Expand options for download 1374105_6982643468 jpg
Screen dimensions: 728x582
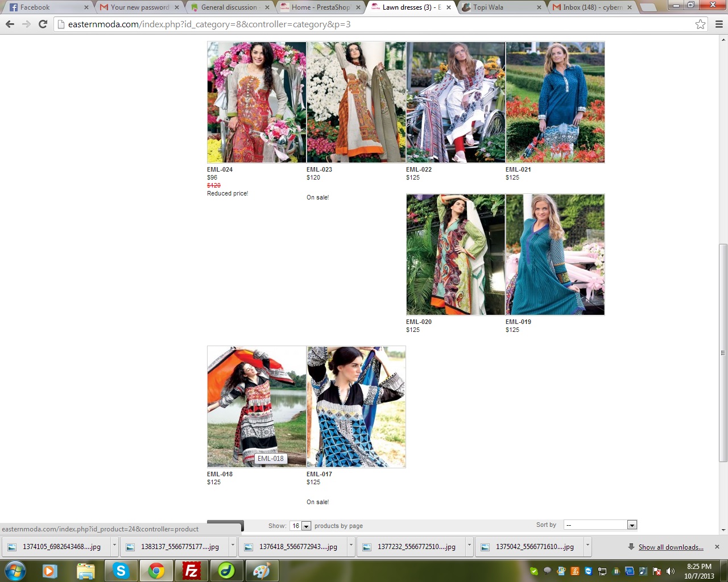click(114, 547)
